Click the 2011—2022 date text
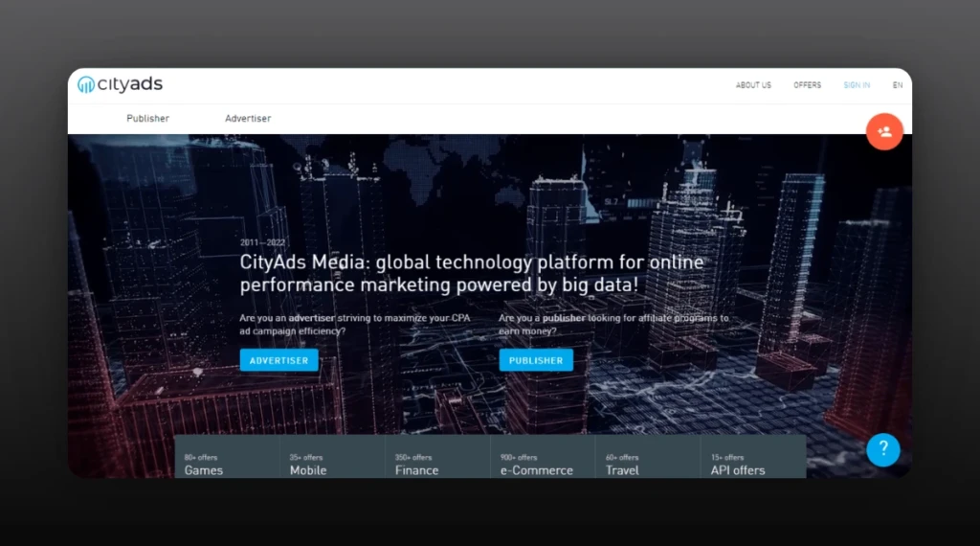 click(262, 242)
